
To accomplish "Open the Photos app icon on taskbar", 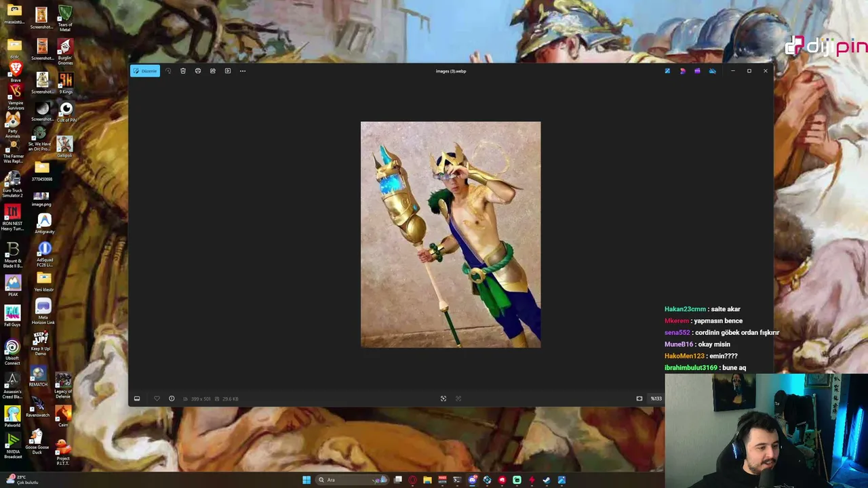I will [x=561, y=480].
